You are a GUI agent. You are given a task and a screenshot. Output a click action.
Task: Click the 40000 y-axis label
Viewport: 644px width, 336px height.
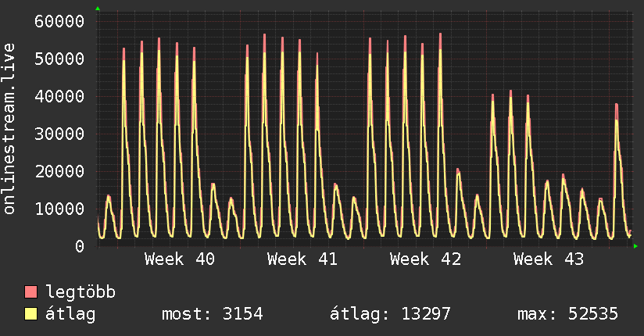[x=59, y=97]
